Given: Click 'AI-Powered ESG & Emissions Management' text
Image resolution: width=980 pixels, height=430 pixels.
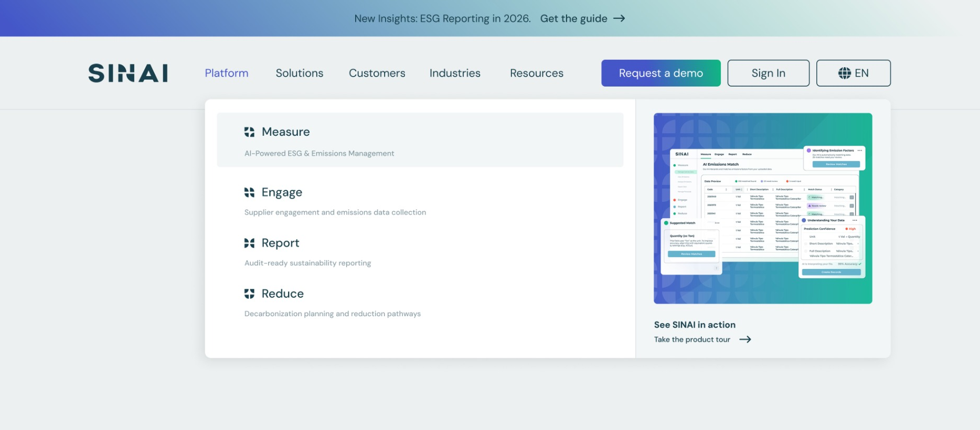Looking at the screenshot, I should click(x=319, y=153).
